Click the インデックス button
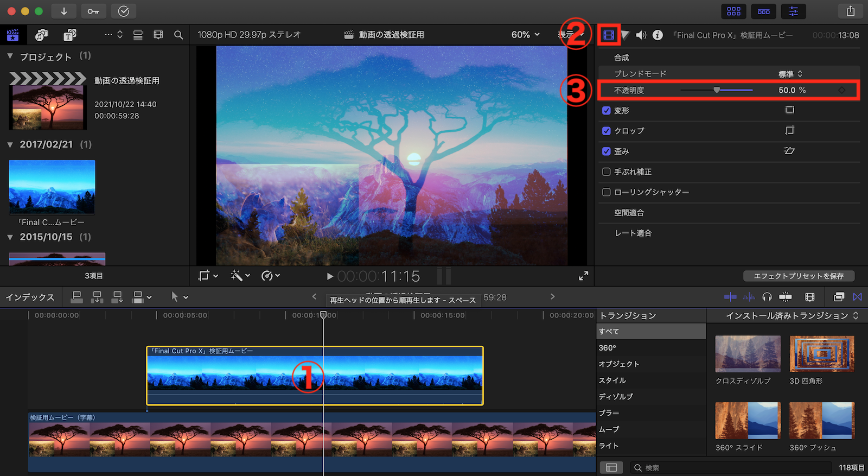 (30, 297)
